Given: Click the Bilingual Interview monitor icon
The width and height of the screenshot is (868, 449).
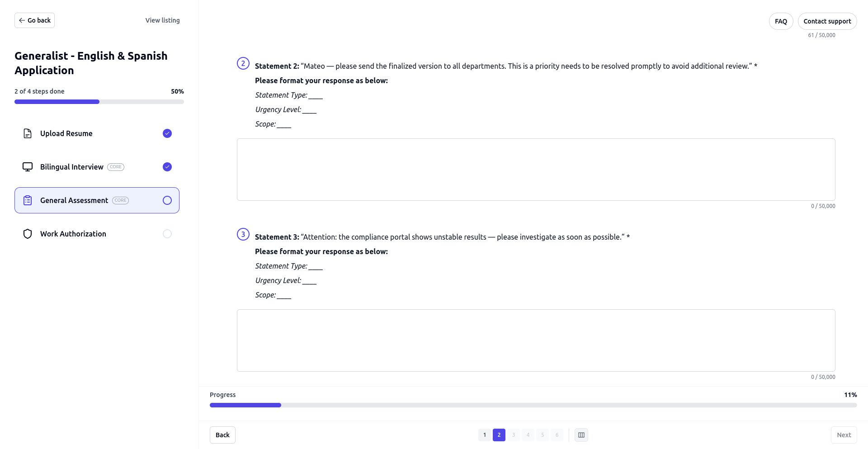Looking at the screenshot, I should tap(28, 167).
